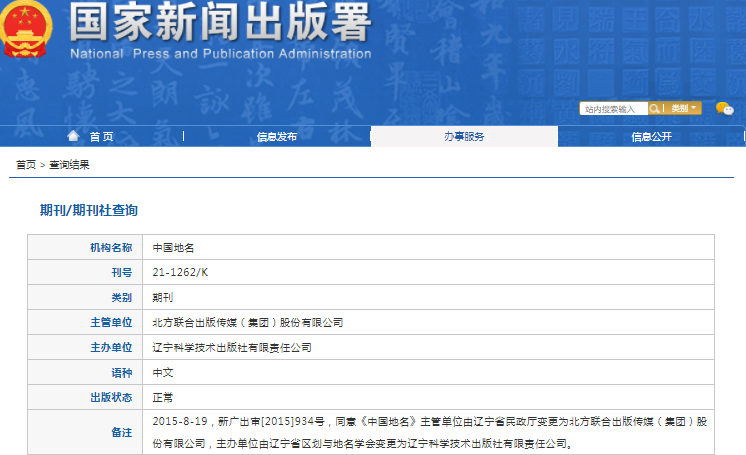The width and height of the screenshot is (746, 455).
Task: Expand the 类别 category dropdown
Action: (684, 108)
